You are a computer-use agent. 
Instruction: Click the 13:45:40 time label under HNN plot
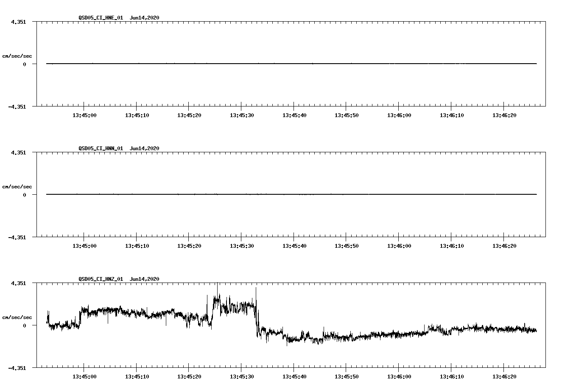tap(294, 246)
